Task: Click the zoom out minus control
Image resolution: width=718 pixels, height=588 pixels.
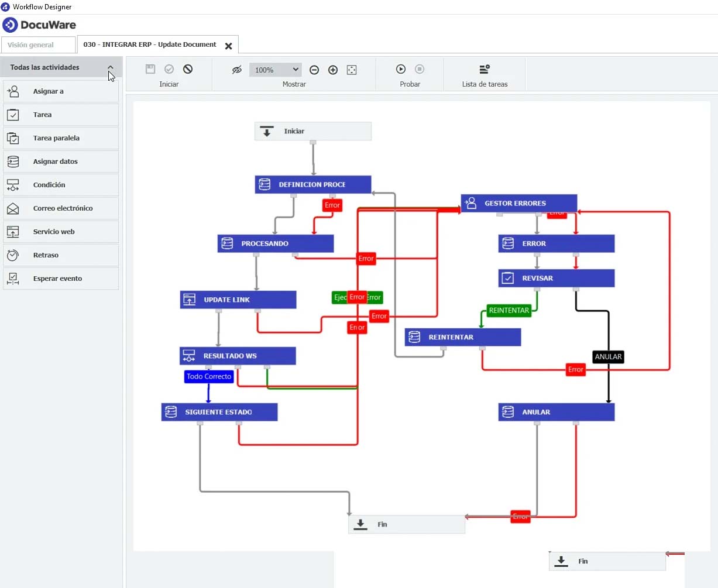Action: pos(314,69)
